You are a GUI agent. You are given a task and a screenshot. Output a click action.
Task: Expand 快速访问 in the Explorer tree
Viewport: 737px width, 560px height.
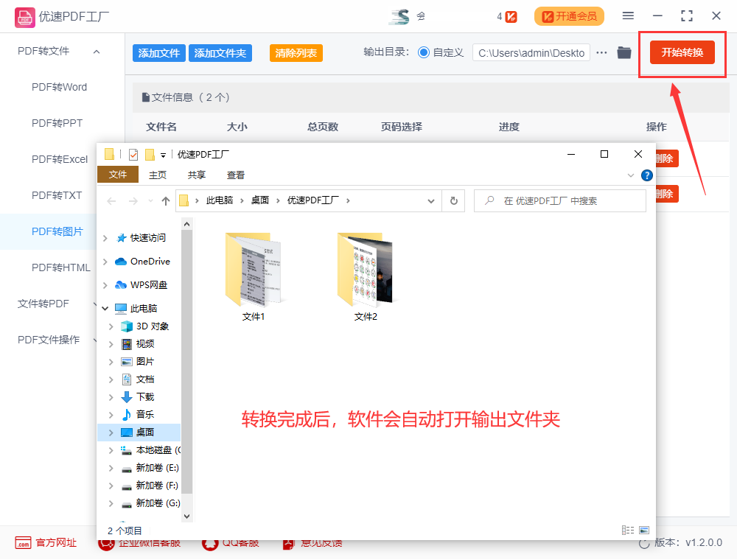[105, 238]
